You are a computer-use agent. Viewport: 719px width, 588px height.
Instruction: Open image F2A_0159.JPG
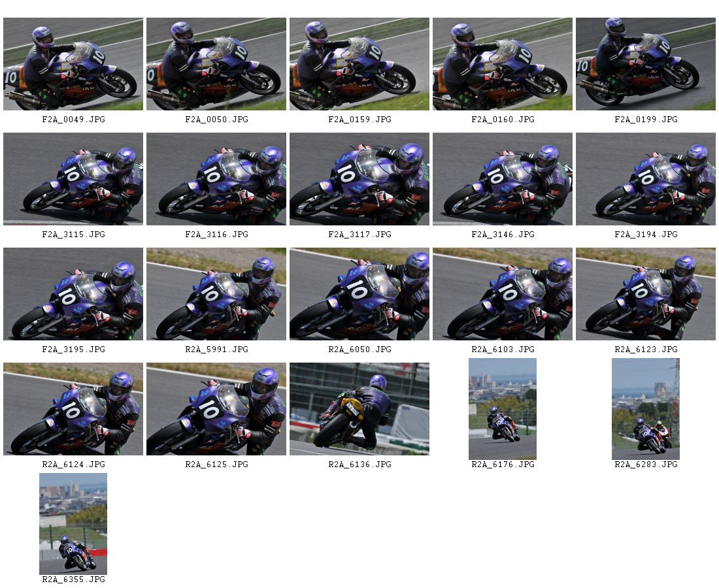(359, 64)
